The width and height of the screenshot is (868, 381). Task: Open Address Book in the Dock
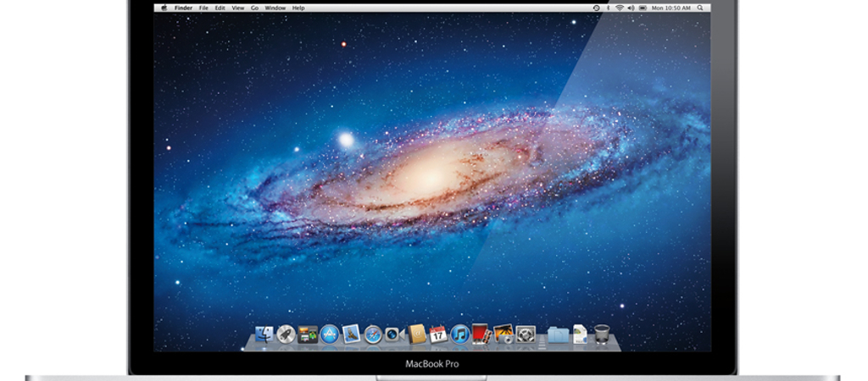[416, 334]
